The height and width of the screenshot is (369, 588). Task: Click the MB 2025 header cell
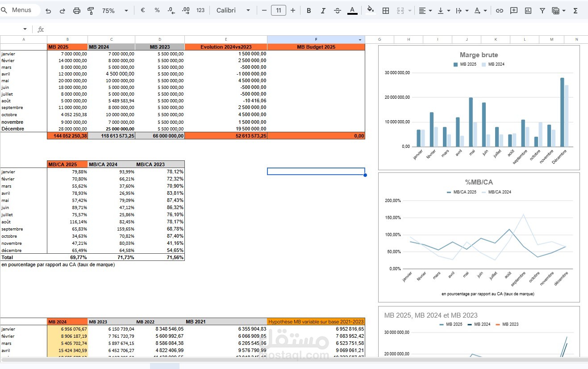point(67,47)
